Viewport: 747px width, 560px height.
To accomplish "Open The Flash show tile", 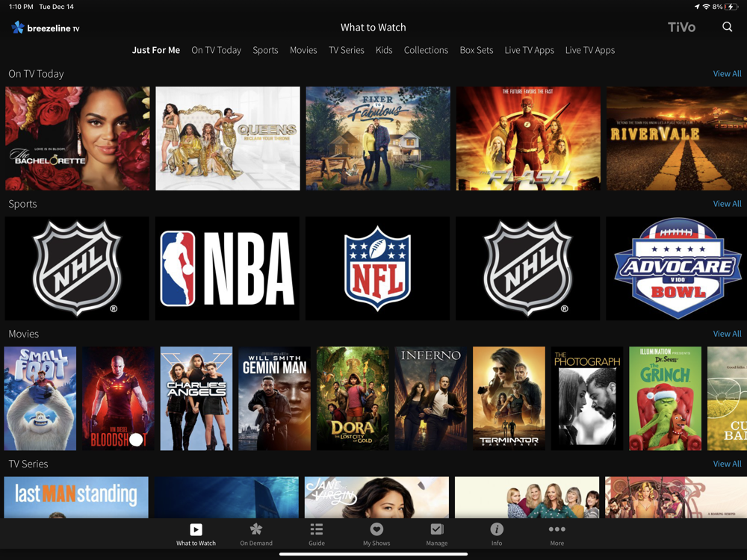I will click(528, 138).
